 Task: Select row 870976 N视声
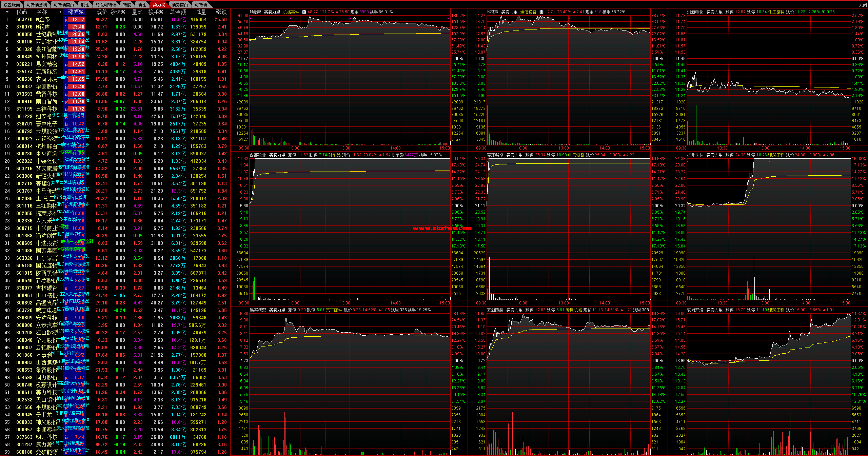point(115,27)
